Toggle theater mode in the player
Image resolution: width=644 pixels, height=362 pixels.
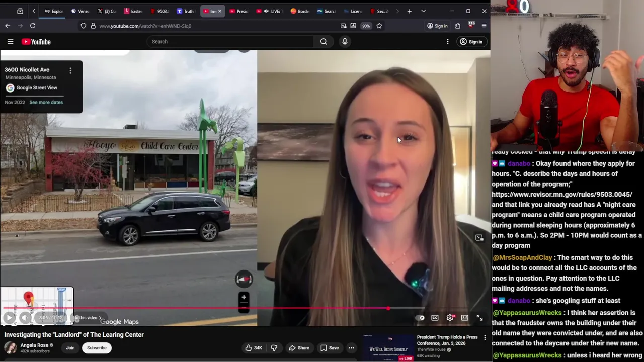click(x=465, y=318)
